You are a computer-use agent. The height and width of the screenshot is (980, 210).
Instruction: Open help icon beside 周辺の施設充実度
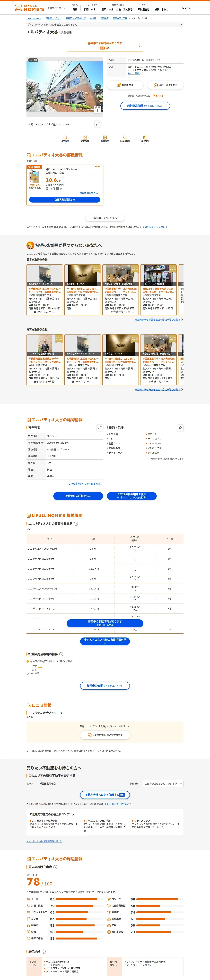tap(55, 867)
